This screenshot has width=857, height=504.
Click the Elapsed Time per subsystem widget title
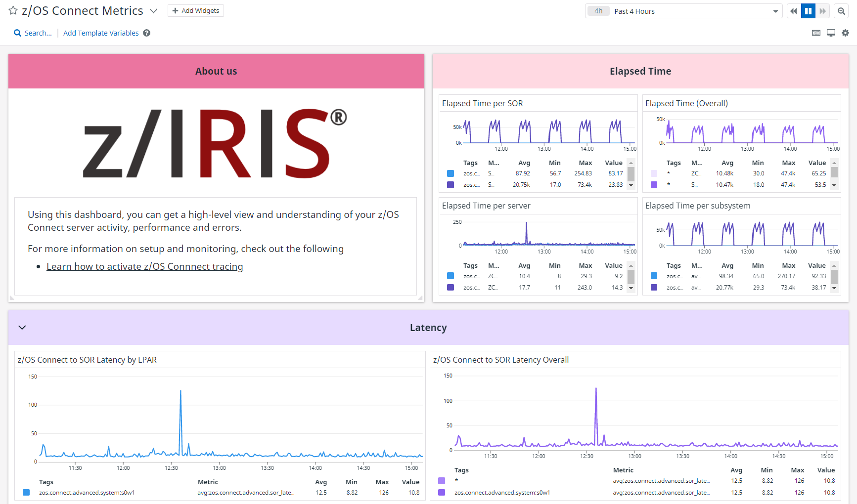(698, 206)
